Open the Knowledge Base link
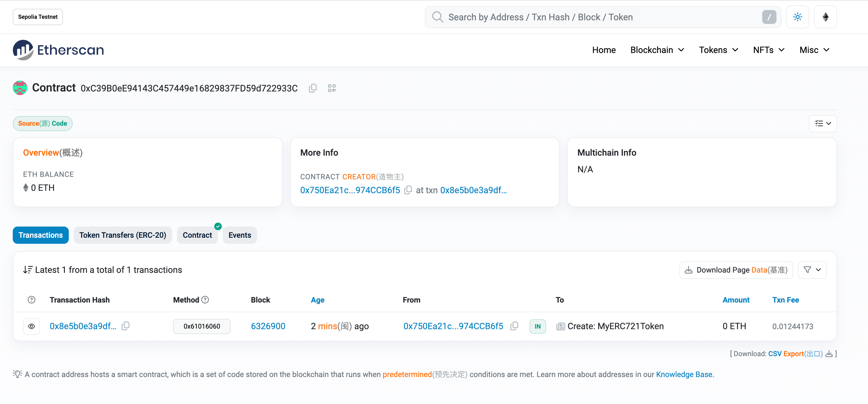The width and height of the screenshot is (868, 404). tap(684, 374)
